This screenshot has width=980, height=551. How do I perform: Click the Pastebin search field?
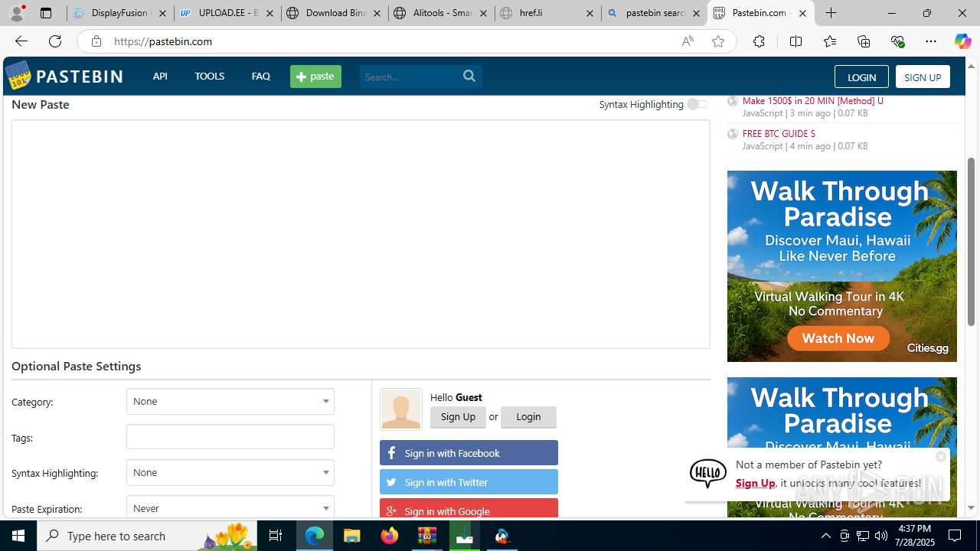click(410, 77)
